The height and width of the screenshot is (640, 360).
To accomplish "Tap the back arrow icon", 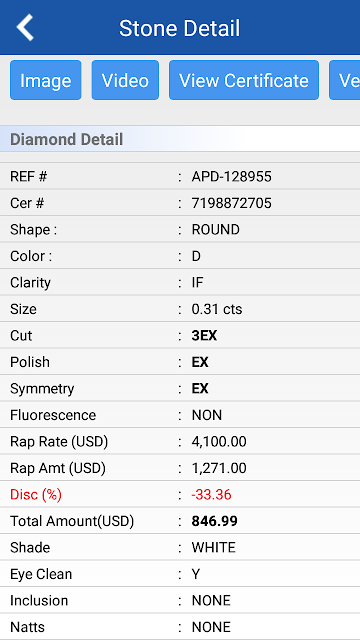I will tap(24, 28).
